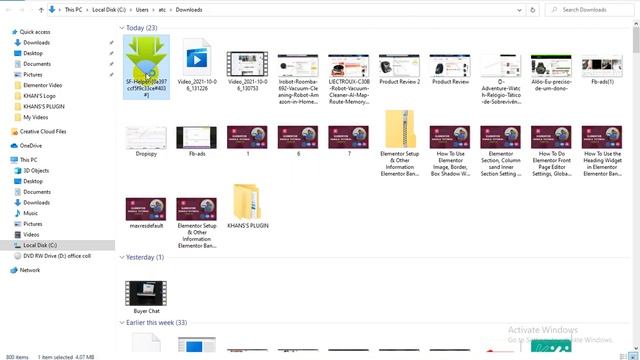Screen dimensions: 640x360
Task: Select the Dropispy image file
Action: [x=146, y=138]
